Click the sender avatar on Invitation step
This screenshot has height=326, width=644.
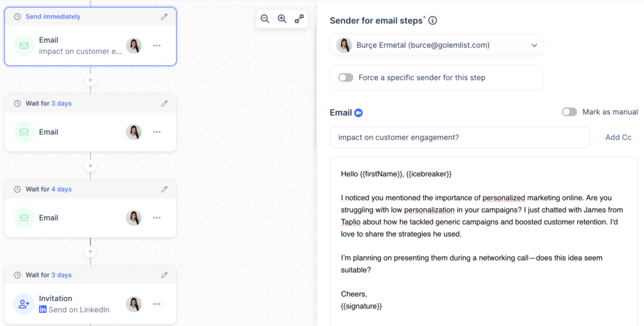[x=133, y=304]
